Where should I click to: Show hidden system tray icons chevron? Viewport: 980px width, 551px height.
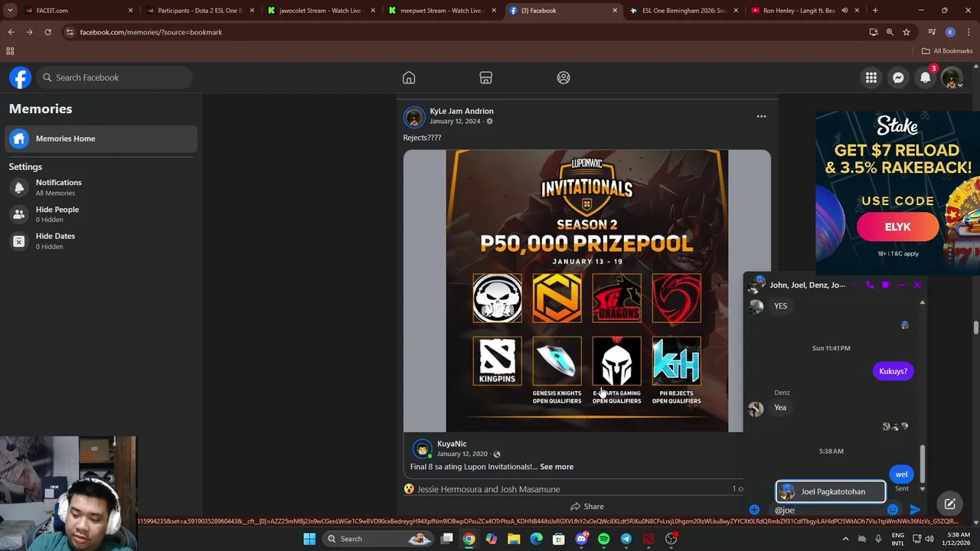pos(845,539)
